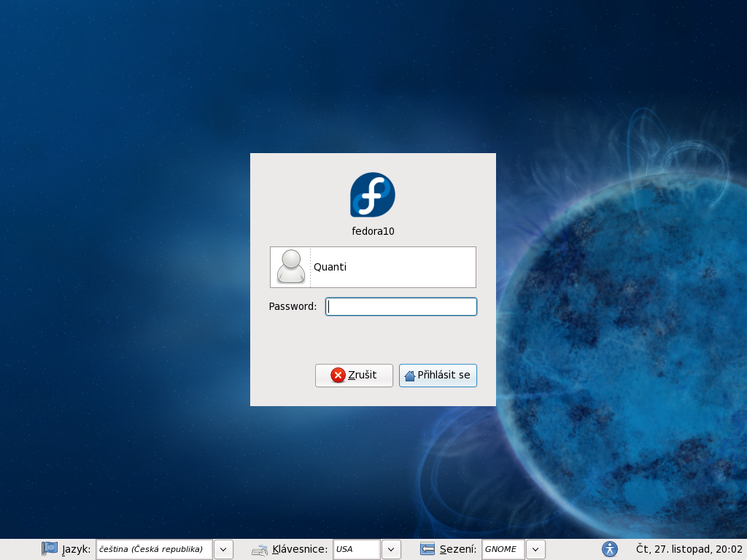This screenshot has height=560, width=747.
Task: Open the USA keyboard layout combo box
Action: tap(356, 550)
